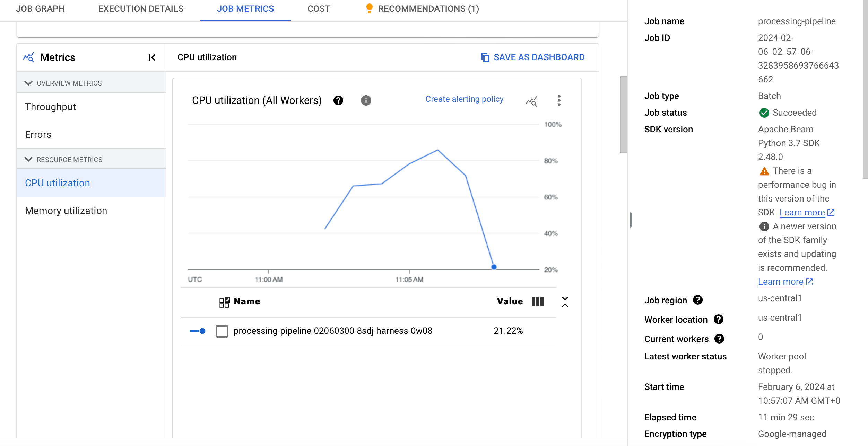868x446 pixels.
Task: Open help for Worker location
Action: [719, 319]
